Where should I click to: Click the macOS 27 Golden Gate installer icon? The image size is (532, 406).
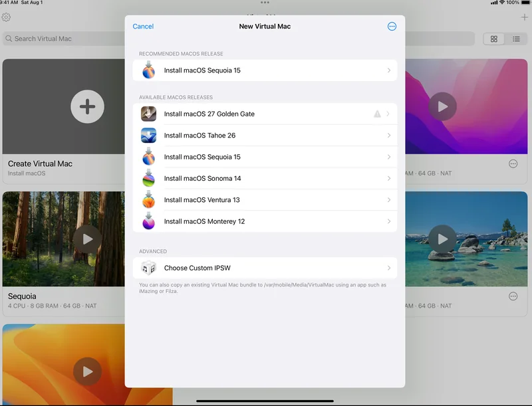pos(148,114)
